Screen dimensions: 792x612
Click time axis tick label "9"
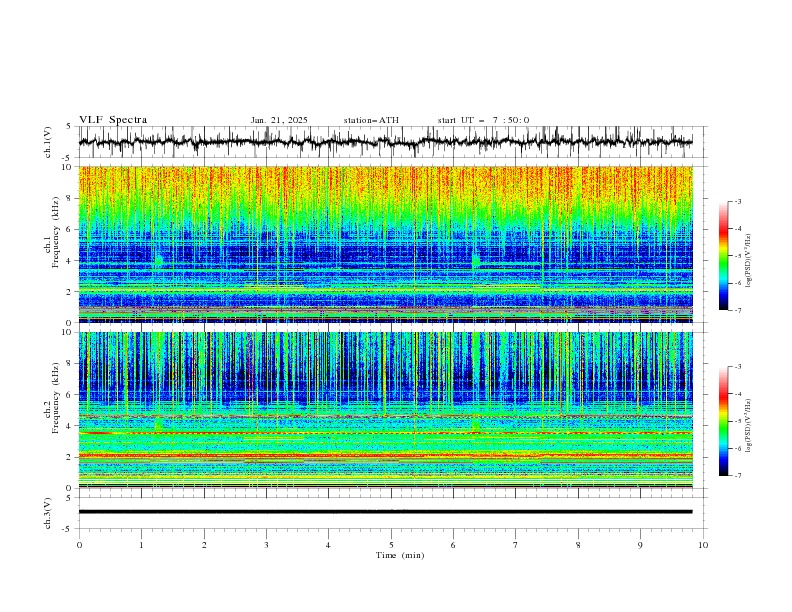640,545
